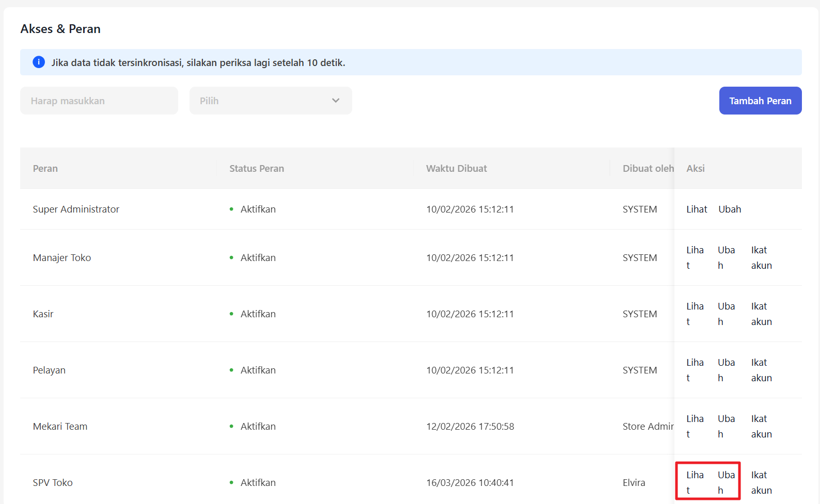820x504 pixels.
Task: Open Lihat for the Kasir role
Action: pyautogui.click(x=695, y=314)
